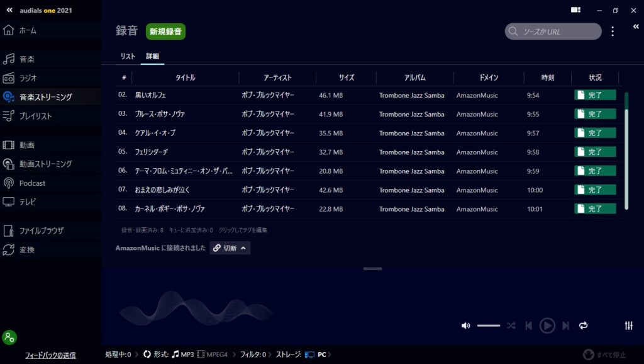
Task: Expand the right panel with double chevron
Action: (636, 26)
